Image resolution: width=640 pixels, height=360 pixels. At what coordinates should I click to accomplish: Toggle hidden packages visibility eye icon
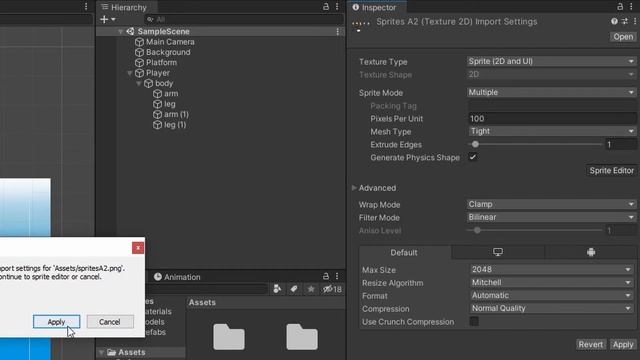pos(332,289)
